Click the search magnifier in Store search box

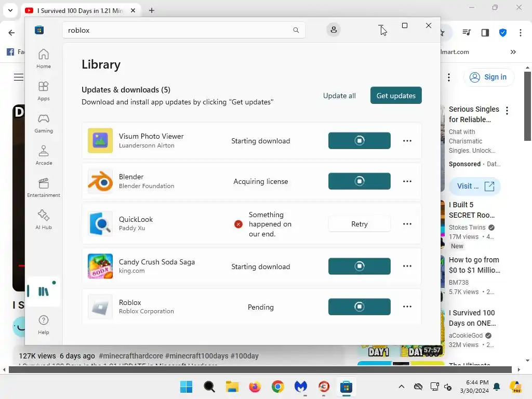296,30
